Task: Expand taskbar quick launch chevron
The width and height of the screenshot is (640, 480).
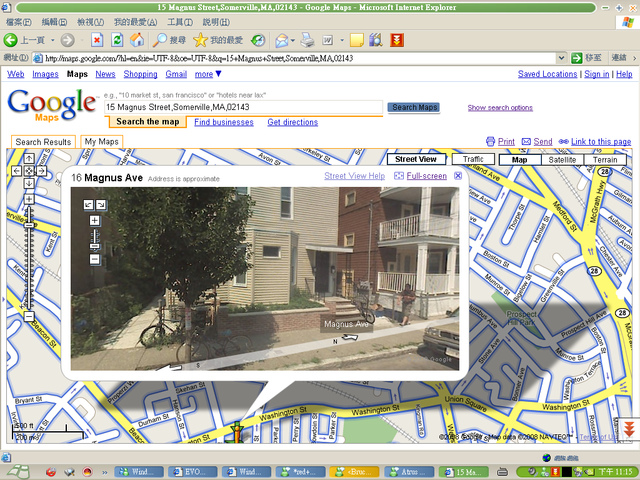Action: click(104, 472)
